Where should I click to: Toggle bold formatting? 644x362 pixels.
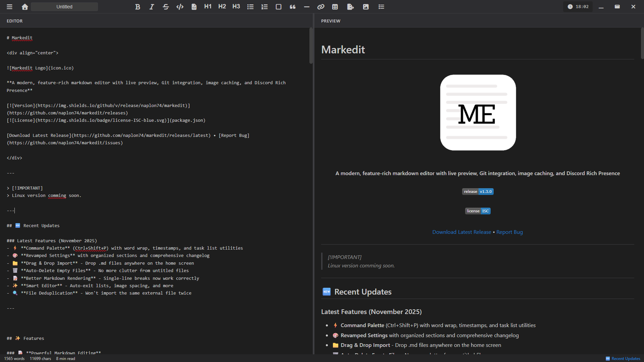(137, 6)
